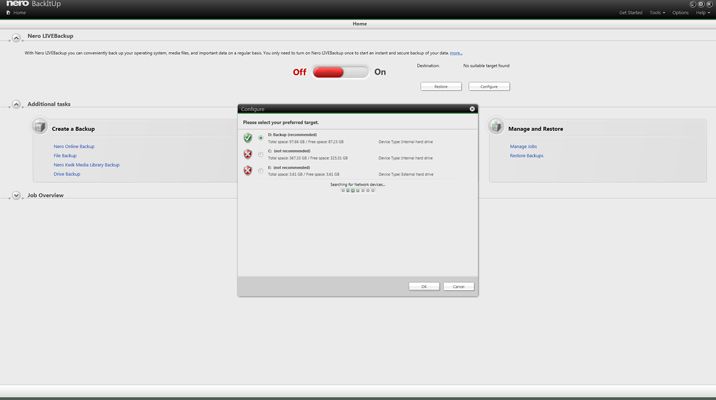This screenshot has width=716, height=400.
Task: Click the Create a Backup drive icon
Action: click(x=40, y=126)
